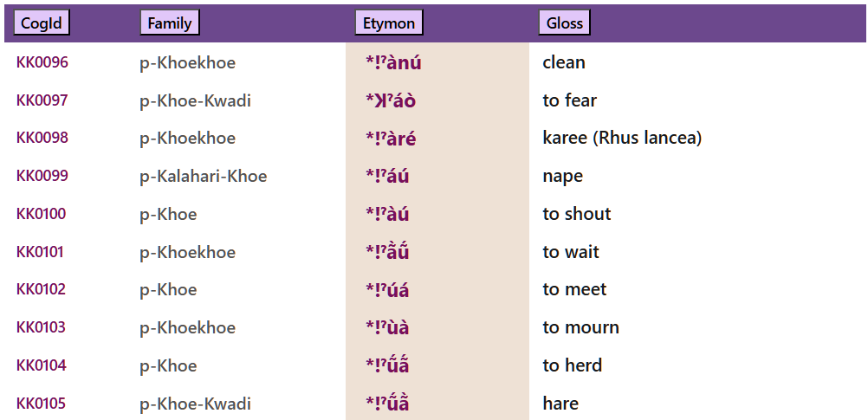Click the KK0100 cognate link
Viewport: 868px width, 420px height.
pos(42,214)
